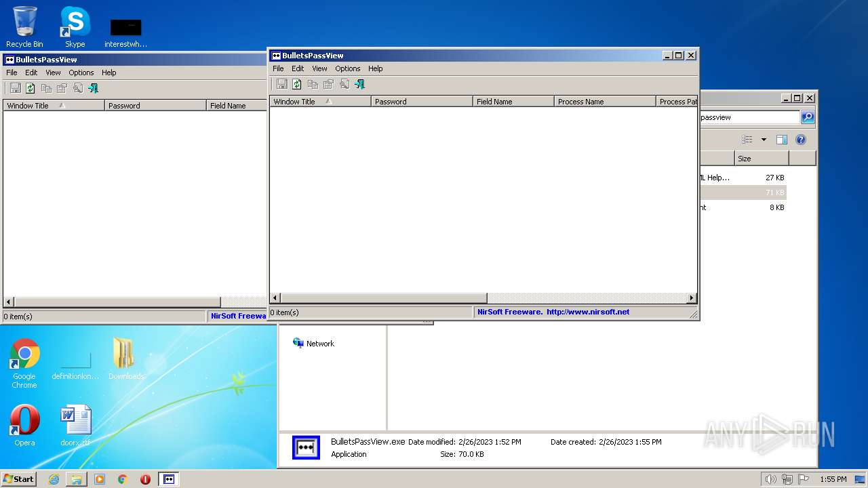The height and width of the screenshot is (488, 868).
Task: Open Edit menu in front BulletsPassView
Action: click(298, 68)
